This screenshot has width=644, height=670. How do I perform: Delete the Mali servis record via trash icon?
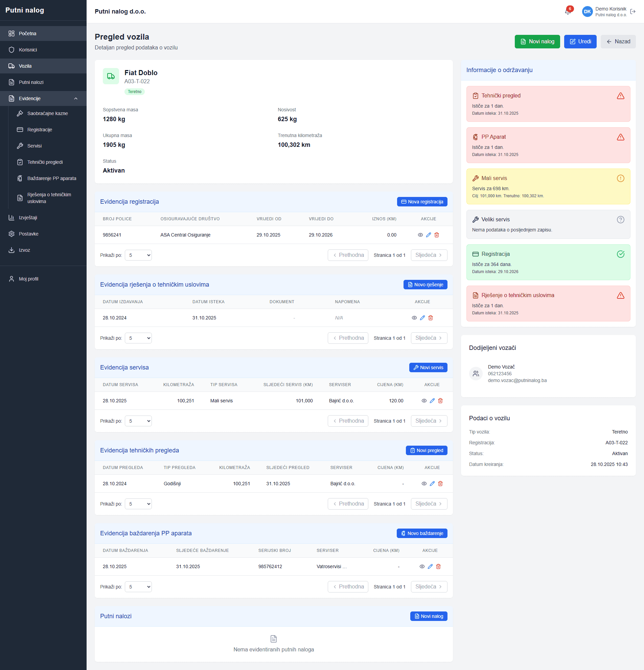[440, 401]
